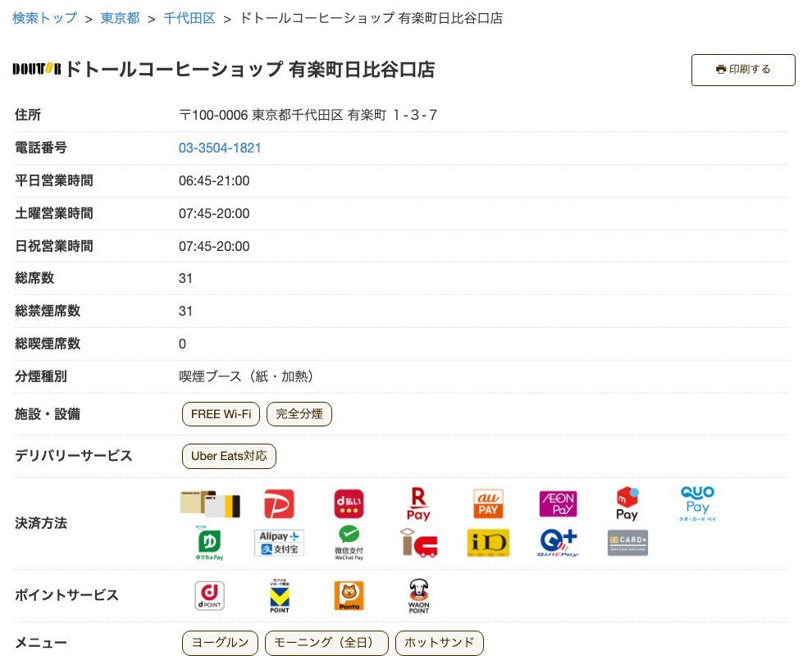Click the yellow iD payment icon
The image size is (812, 656).
pyautogui.click(x=488, y=543)
